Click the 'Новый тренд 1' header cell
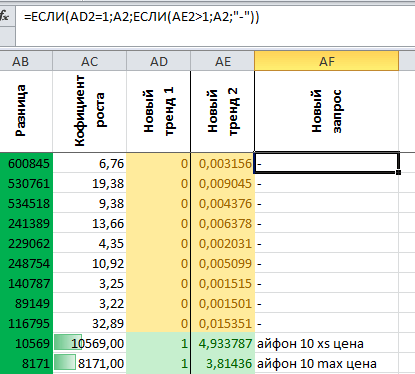This screenshot has height=374, width=415. coord(158,111)
